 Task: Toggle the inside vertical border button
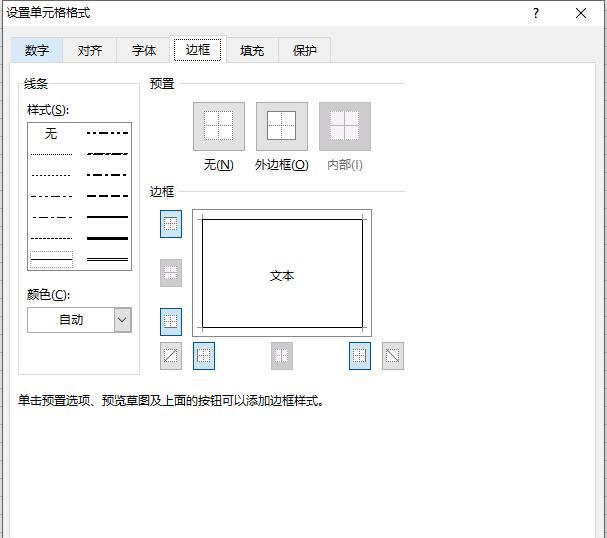282,356
